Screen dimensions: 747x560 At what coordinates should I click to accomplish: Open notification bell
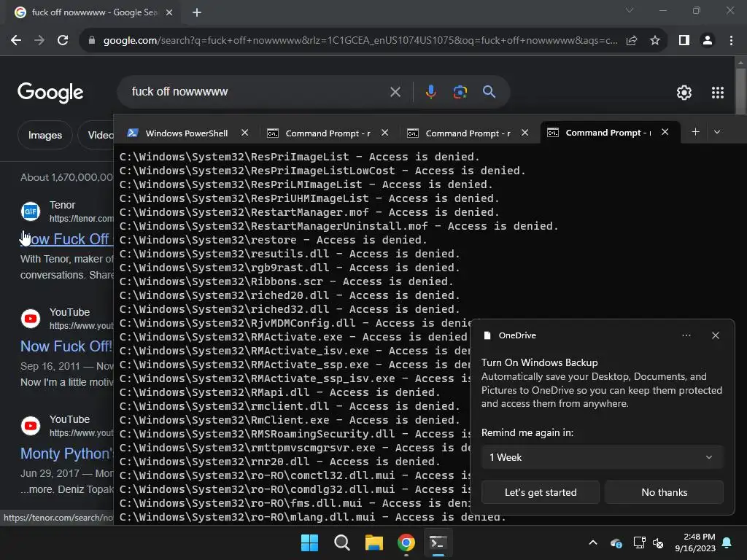click(x=727, y=542)
